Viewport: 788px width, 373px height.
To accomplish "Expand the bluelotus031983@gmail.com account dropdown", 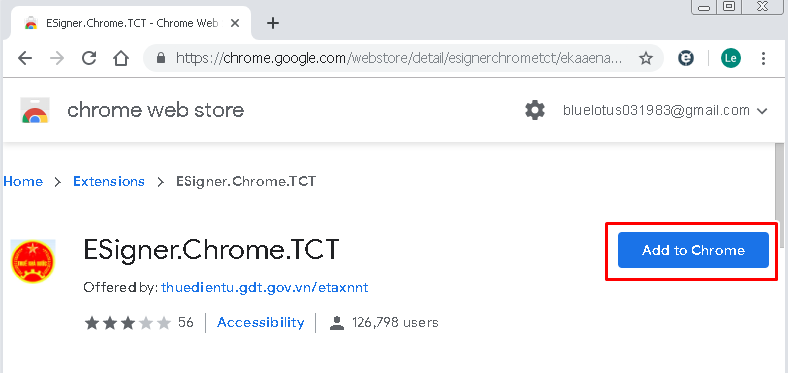I will click(665, 110).
